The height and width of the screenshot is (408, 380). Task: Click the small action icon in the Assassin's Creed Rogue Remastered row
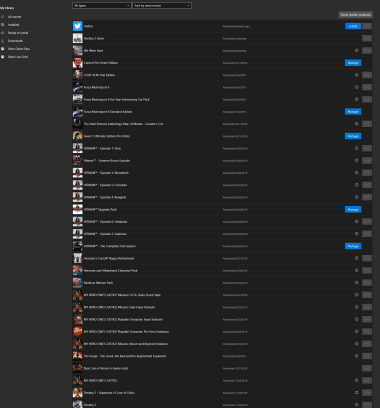click(357, 258)
